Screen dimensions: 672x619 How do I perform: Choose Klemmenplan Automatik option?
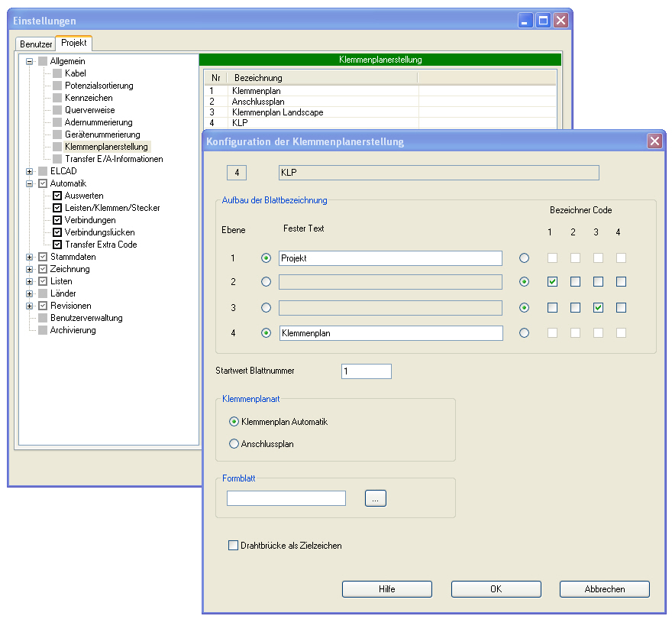(234, 422)
